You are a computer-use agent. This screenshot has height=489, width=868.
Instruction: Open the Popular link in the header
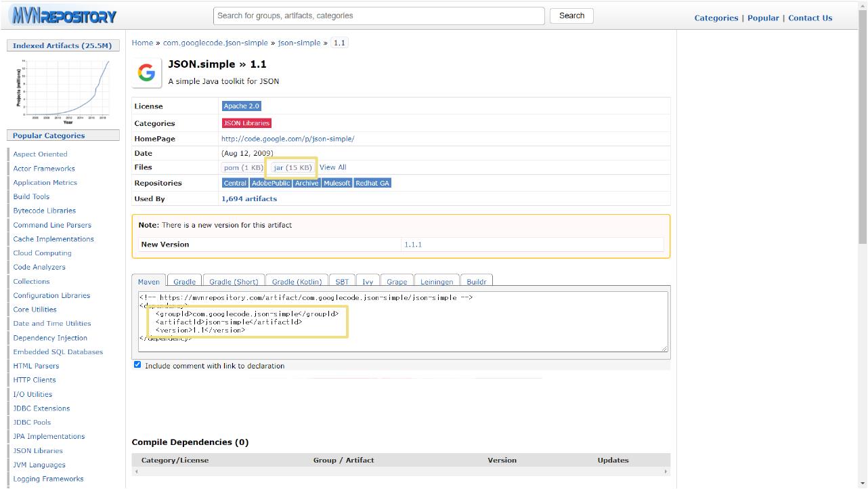click(x=762, y=18)
